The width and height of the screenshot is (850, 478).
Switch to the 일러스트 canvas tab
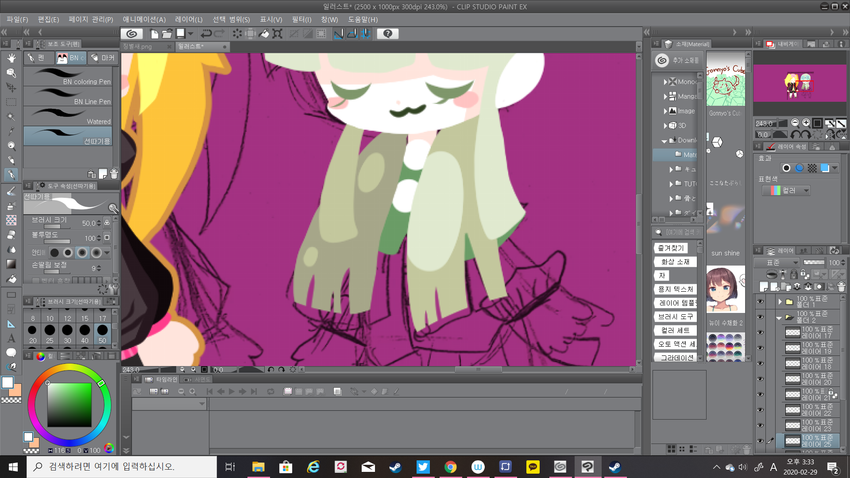(x=201, y=47)
